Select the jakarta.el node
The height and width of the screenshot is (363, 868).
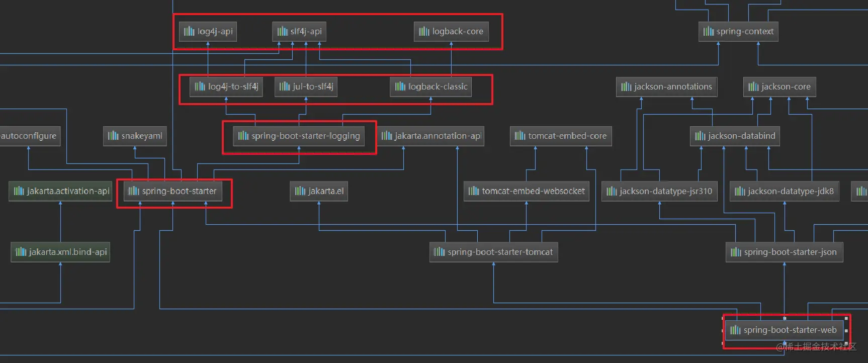(319, 191)
